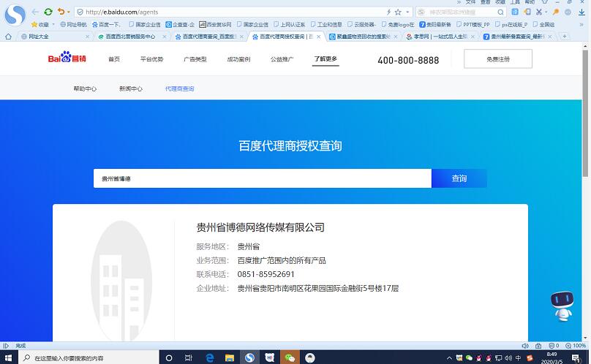The image size is (591, 364).
Task: Click the 查询 search button
Action: (x=459, y=178)
